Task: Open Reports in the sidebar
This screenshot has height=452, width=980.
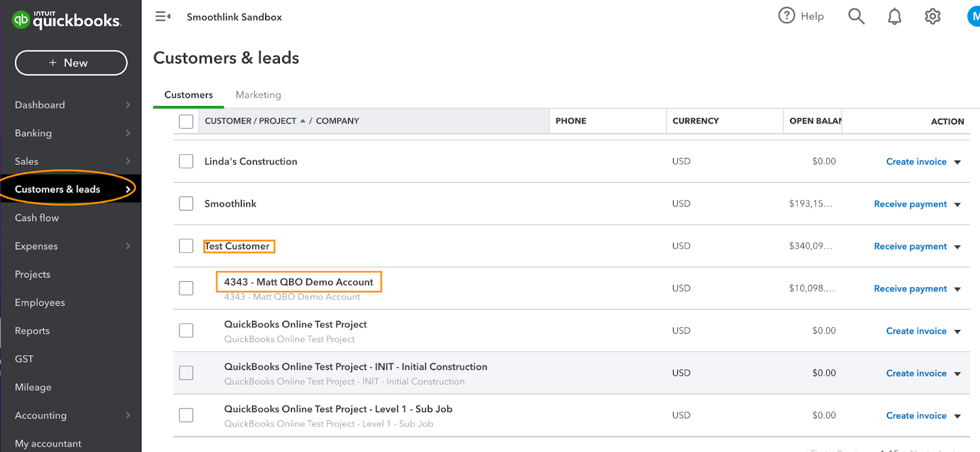Action: click(x=32, y=330)
